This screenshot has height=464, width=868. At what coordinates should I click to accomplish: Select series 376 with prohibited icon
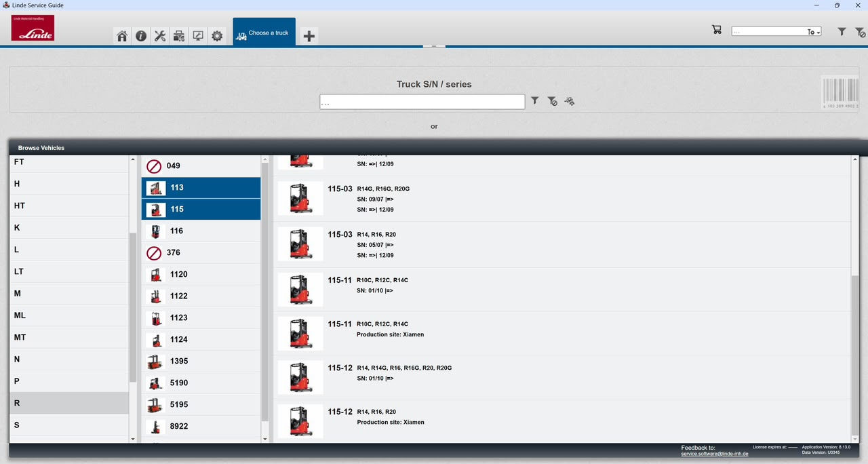tap(201, 252)
